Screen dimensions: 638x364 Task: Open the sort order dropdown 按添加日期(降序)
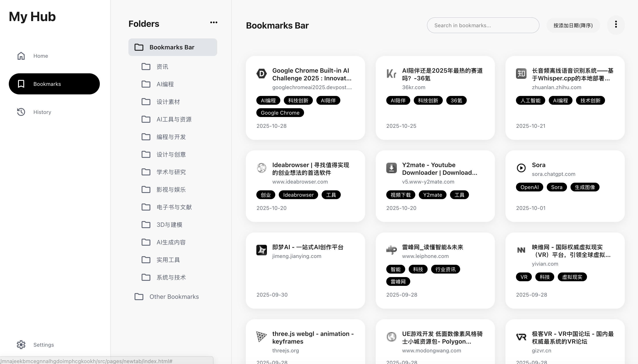pyautogui.click(x=573, y=25)
